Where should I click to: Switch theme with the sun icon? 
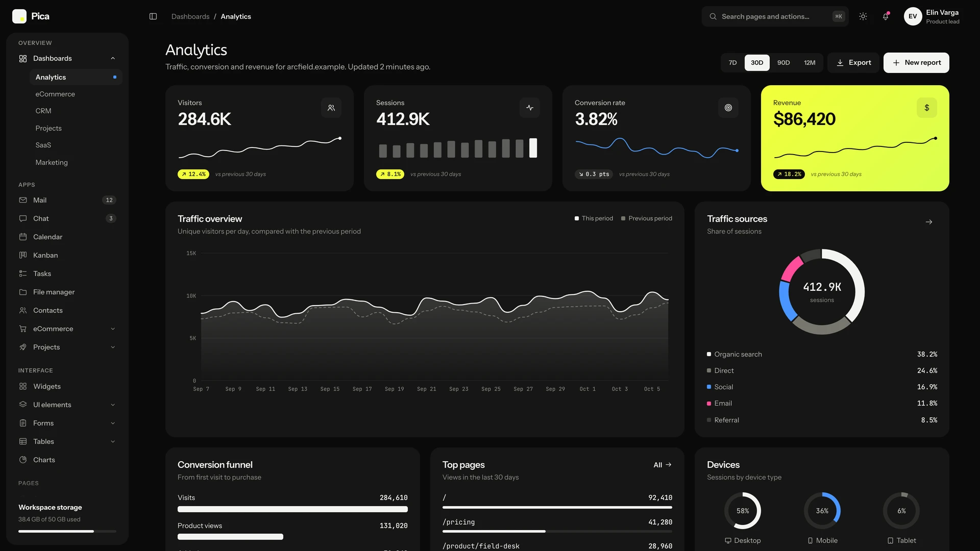[x=863, y=16]
